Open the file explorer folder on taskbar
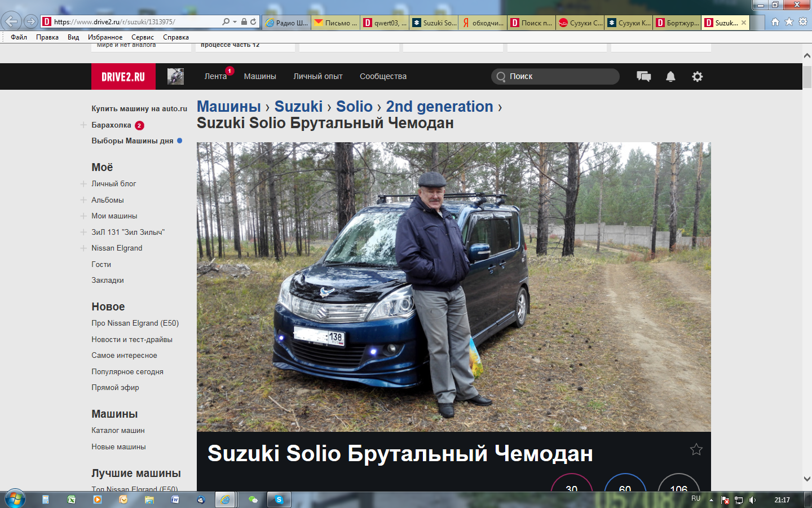 click(149, 500)
